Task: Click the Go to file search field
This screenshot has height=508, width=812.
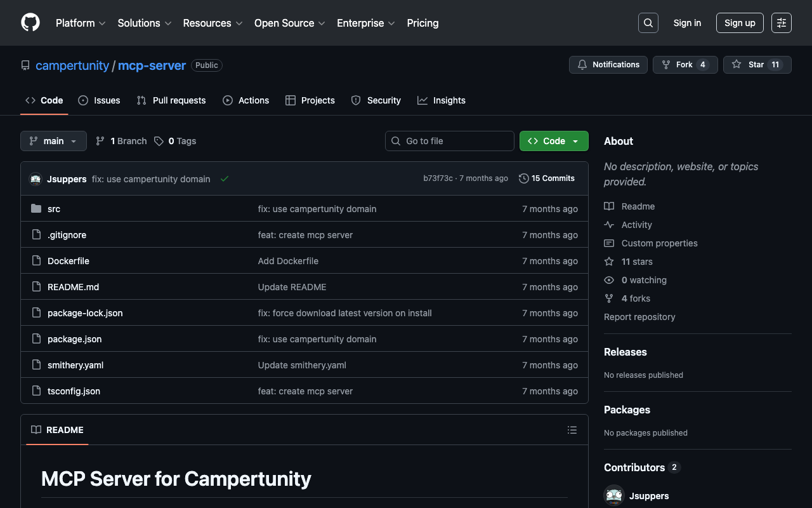Action: 450,141
